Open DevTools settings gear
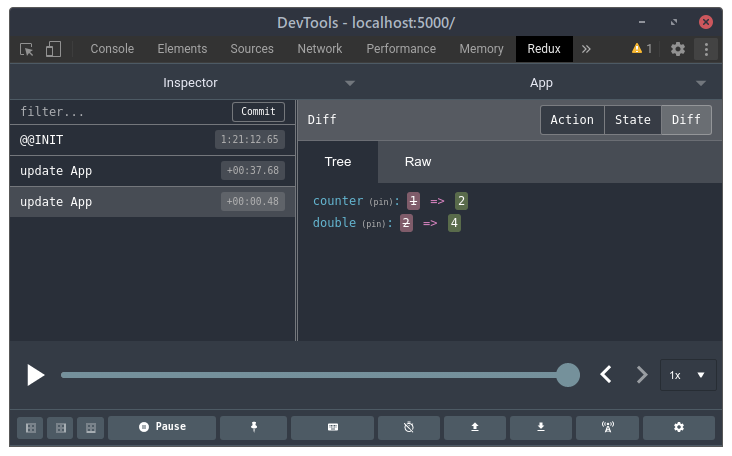This screenshot has width=732, height=456. pyautogui.click(x=678, y=49)
